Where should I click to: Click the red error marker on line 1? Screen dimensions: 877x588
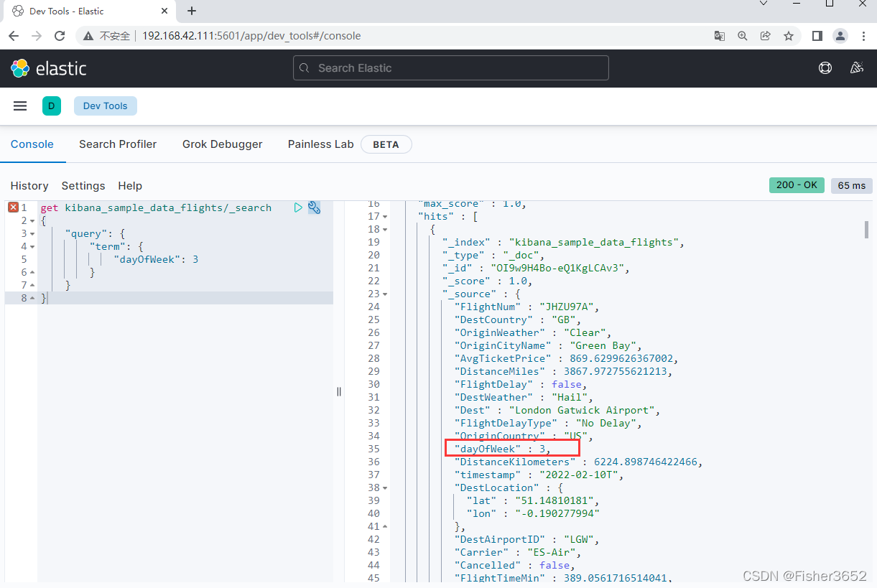click(x=13, y=207)
